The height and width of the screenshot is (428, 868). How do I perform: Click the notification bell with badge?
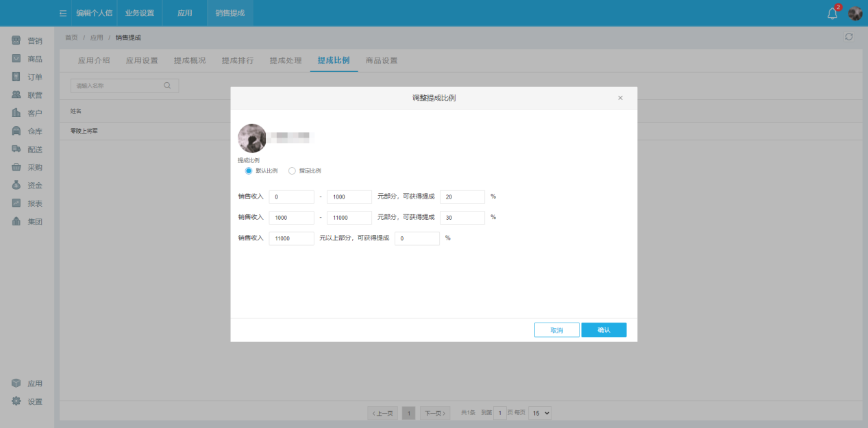[831, 12]
